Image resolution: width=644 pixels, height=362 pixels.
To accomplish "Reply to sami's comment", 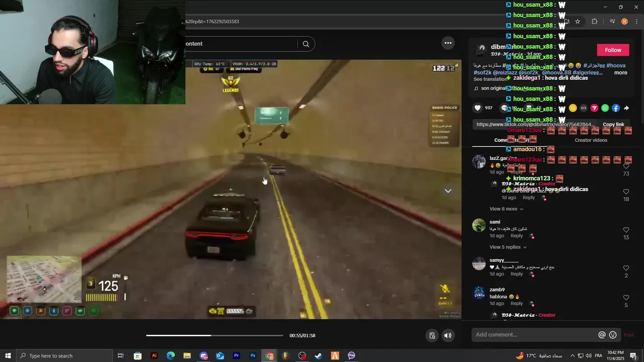I will 517,236.
